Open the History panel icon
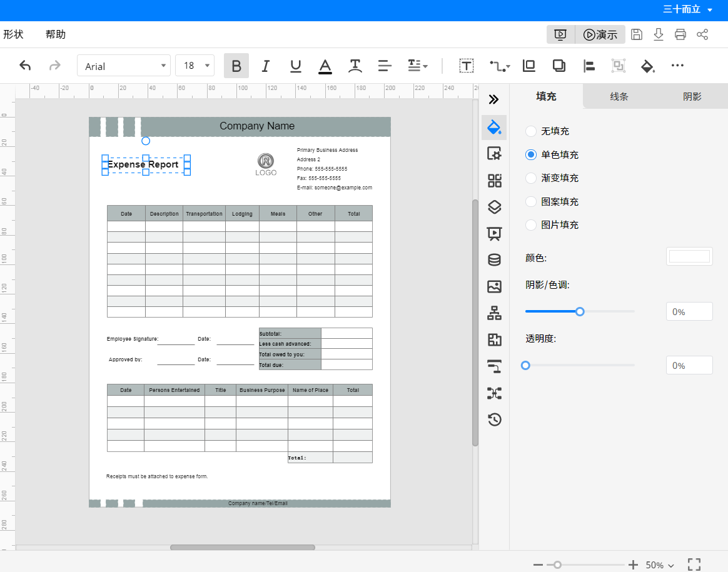Viewport: 728px width, 572px height. (495, 419)
